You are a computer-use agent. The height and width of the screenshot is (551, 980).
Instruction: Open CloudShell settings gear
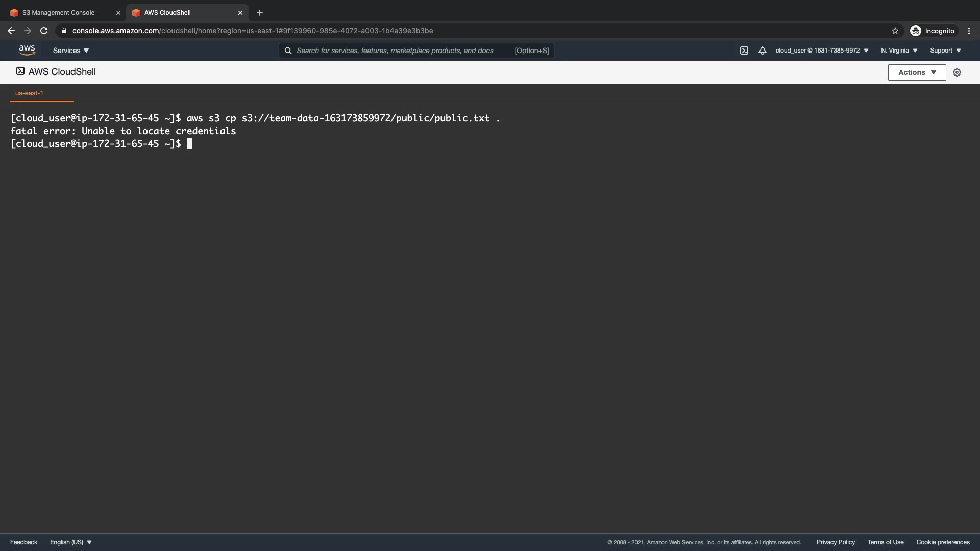pyautogui.click(x=957, y=72)
